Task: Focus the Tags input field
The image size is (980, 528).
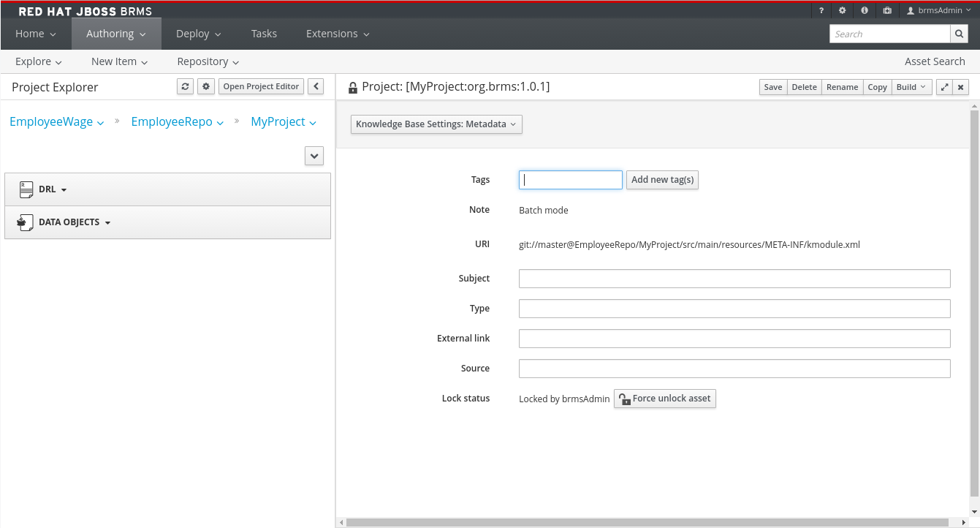Action: (x=571, y=180)
